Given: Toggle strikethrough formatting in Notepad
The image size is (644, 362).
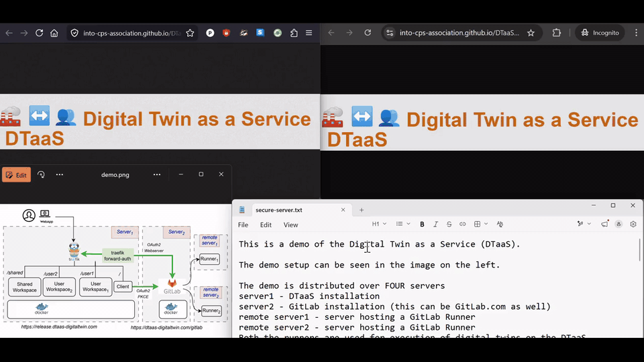Looking at the screenshot, I should click(x=449, y=224).
